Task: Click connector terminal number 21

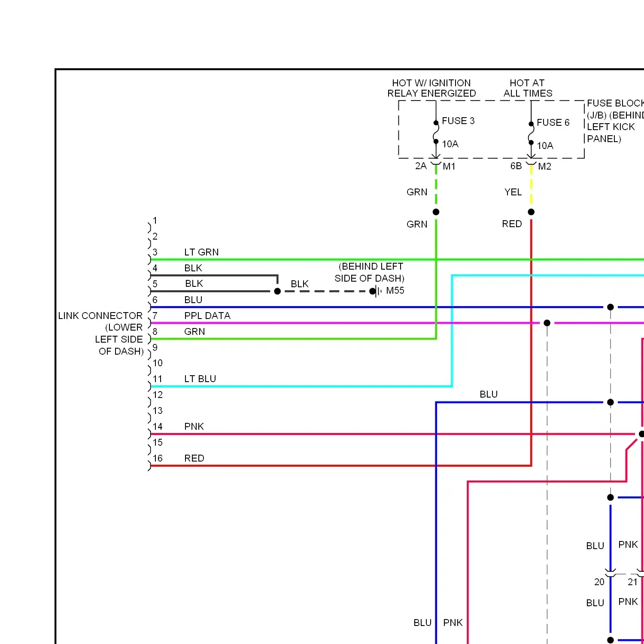Action: tap(633, 582)
